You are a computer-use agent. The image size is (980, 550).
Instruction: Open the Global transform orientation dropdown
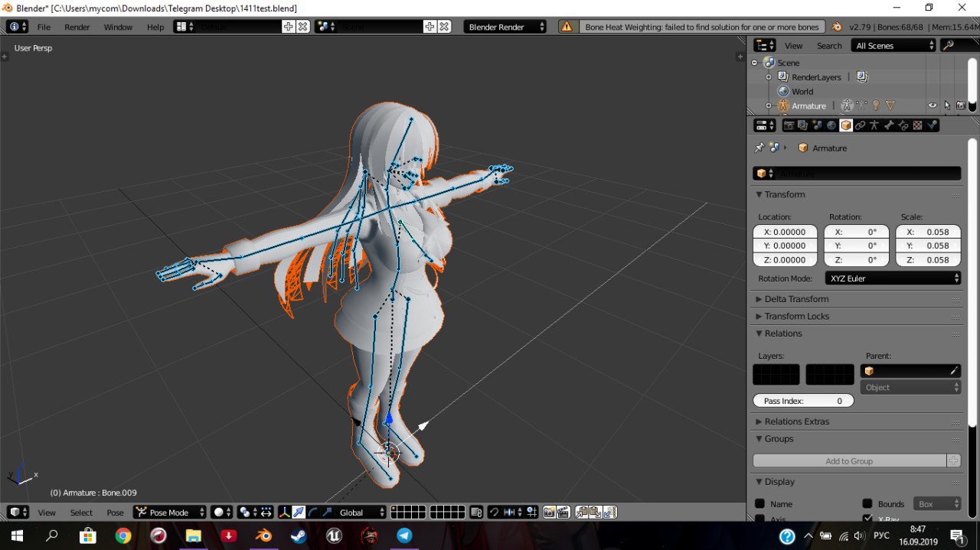358,512
